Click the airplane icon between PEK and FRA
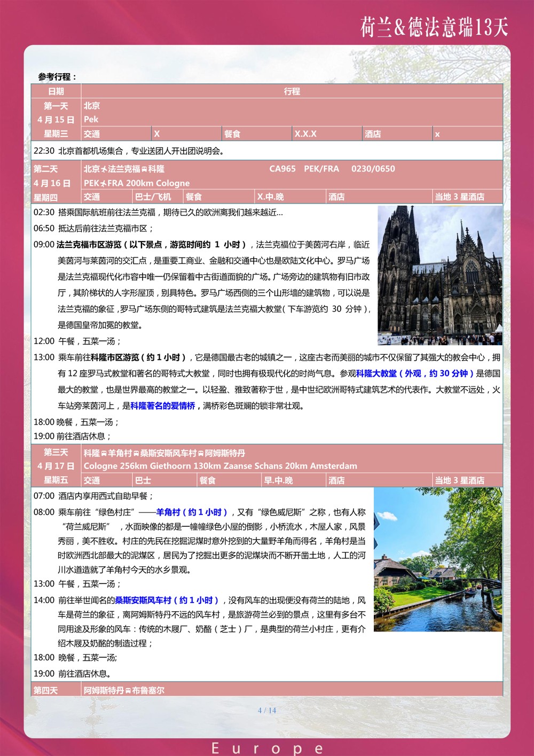The height and width of the screenshot is (756, 534). click(x=104, y=183)
